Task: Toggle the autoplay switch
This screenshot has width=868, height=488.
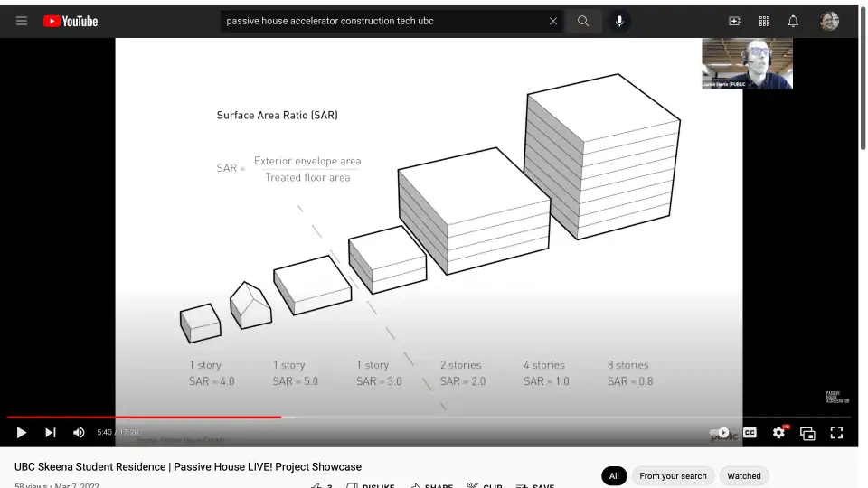Action: click(720, 433)
